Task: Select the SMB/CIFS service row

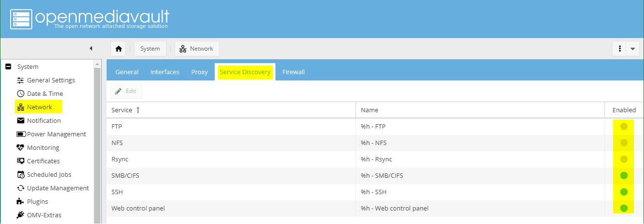Action: click(375, 176)
